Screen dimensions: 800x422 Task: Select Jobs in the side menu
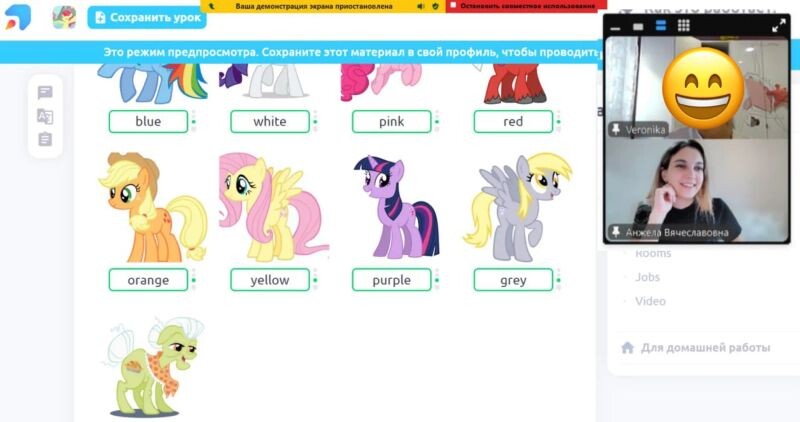click(647, 277)
